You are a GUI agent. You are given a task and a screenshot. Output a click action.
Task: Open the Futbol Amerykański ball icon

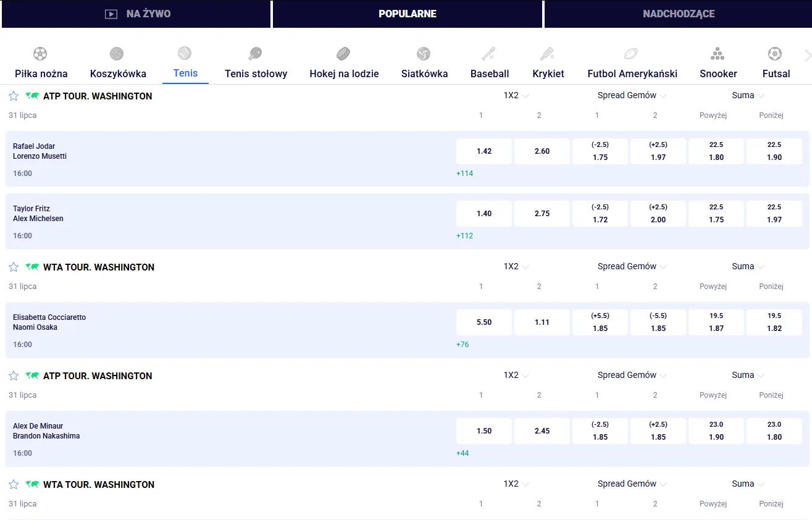(x=631, y=54)
